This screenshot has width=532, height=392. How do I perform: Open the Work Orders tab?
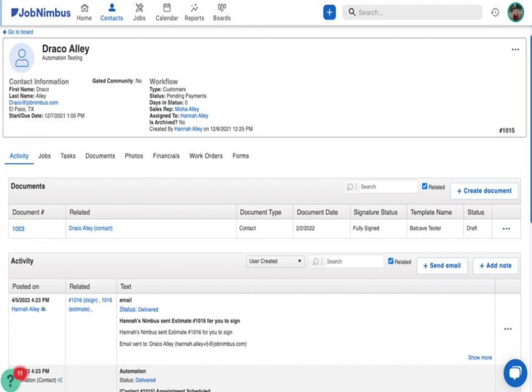(x=205, y=156)
